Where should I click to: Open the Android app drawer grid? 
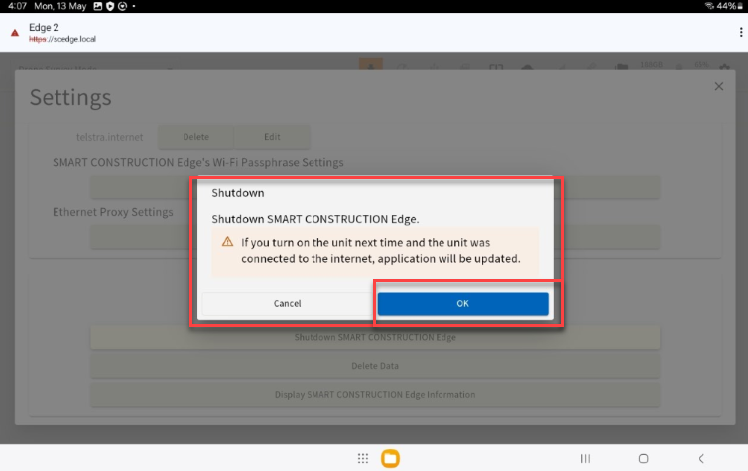(363, 459)
